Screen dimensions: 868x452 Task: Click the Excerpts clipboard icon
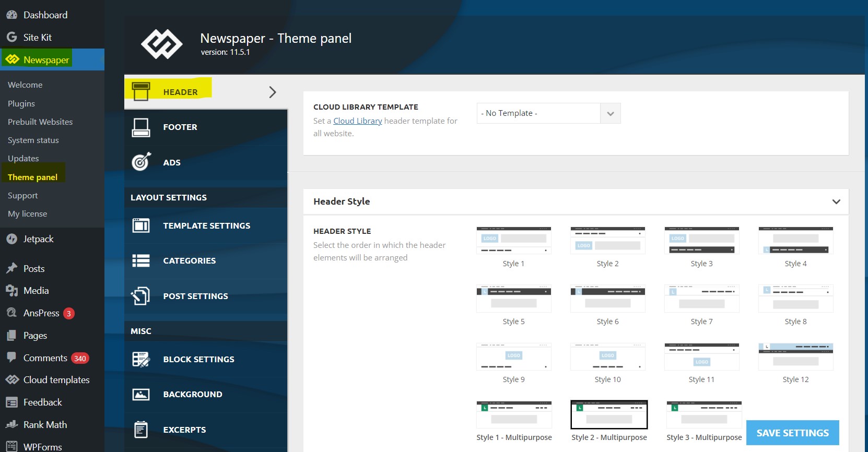(141, 430)
